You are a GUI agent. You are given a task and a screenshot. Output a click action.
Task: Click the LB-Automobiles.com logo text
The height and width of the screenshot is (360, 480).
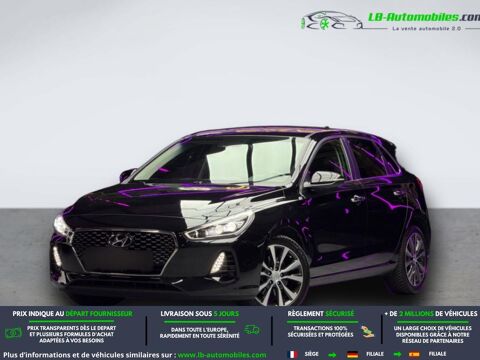(424, 17)
